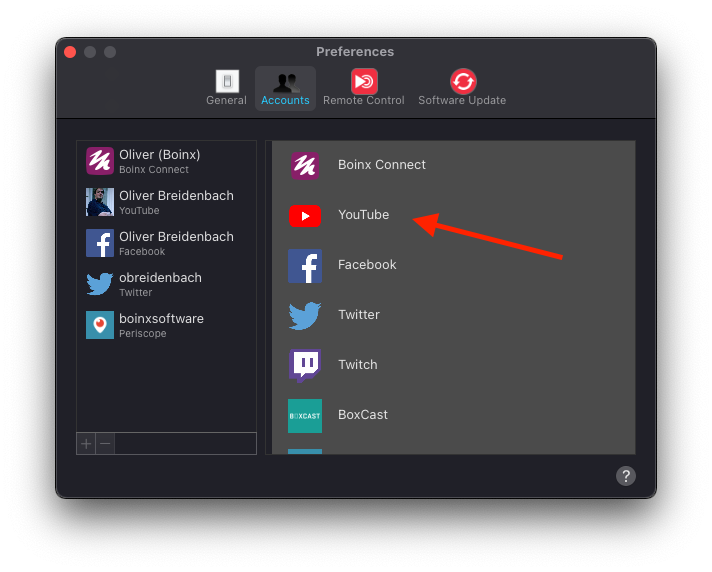Click the Accounts people icon
Viewport: 712px width, 572px height.
coord(286,82)
